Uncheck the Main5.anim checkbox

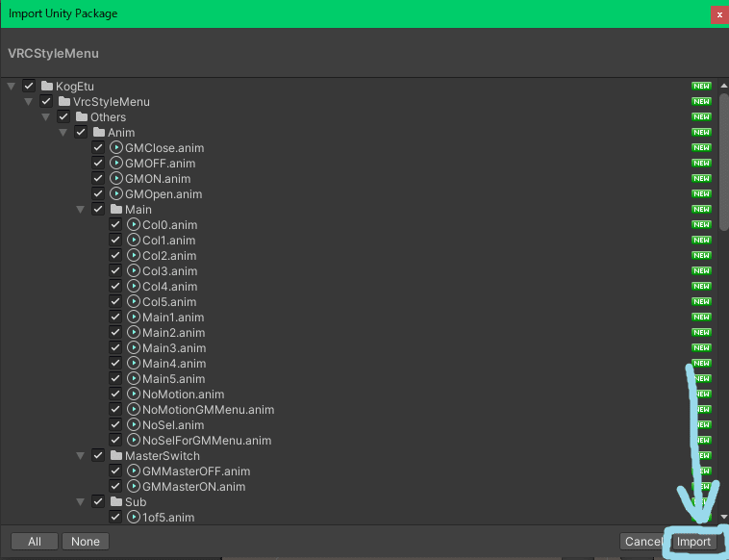tap(115, 378)
